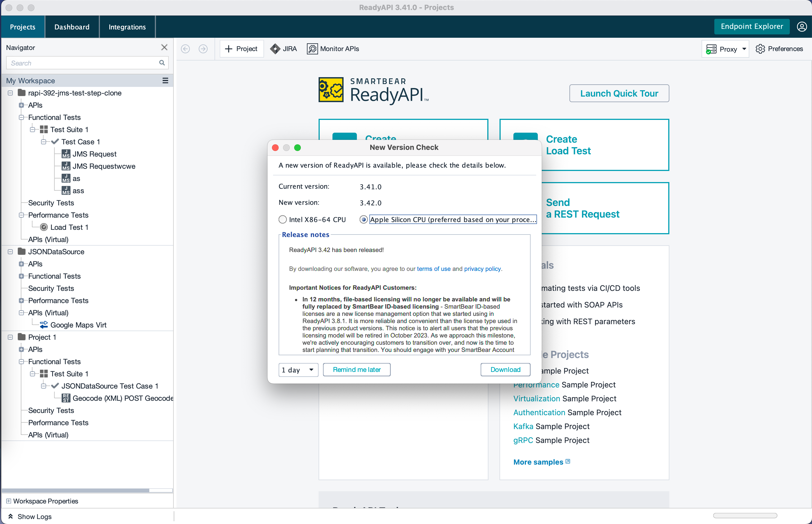Close the Navigator panel with X

coord(164,47)
